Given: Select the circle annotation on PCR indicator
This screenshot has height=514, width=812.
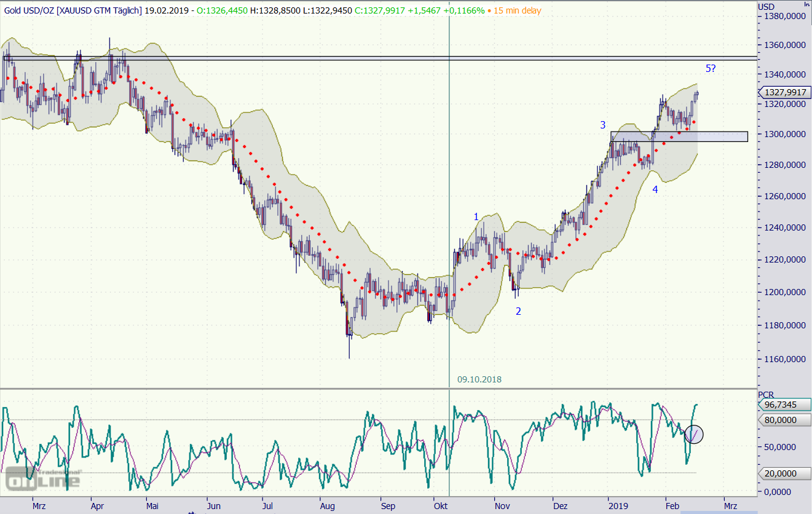Looking at the screenshot, I should [x=693, y=434].
